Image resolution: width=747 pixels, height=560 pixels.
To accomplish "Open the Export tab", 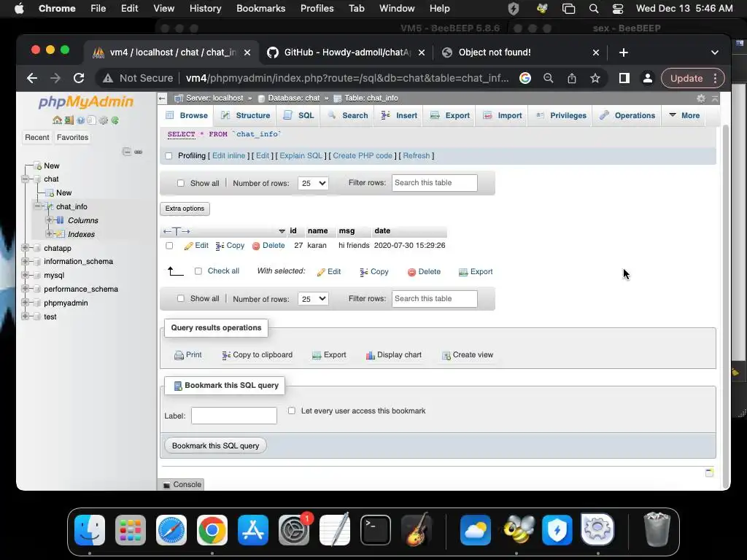I will click(450, 115).
